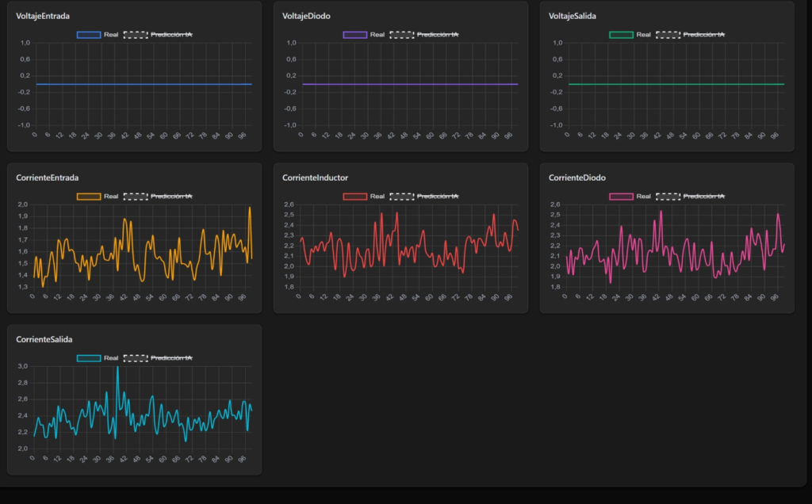
Task: Click the CorrienteDiodo chart title
Action: [x=577, y=178]
